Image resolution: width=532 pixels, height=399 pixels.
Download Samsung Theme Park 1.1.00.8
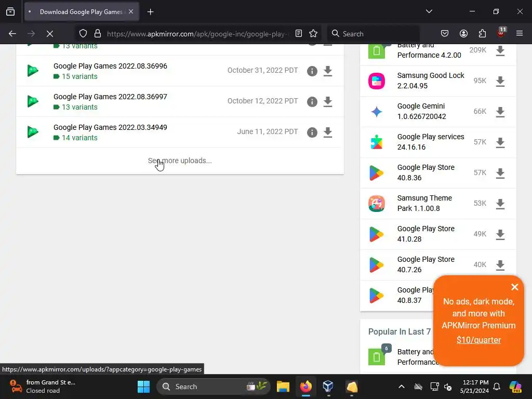tap(500, 204)
